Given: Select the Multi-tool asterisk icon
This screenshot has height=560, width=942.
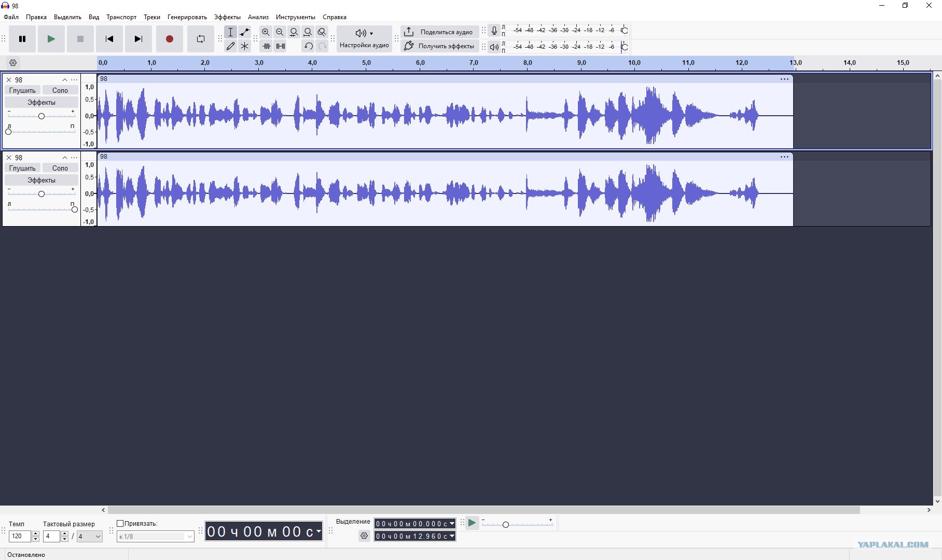Looking at the screenshot, I should [x=245, y=46].
